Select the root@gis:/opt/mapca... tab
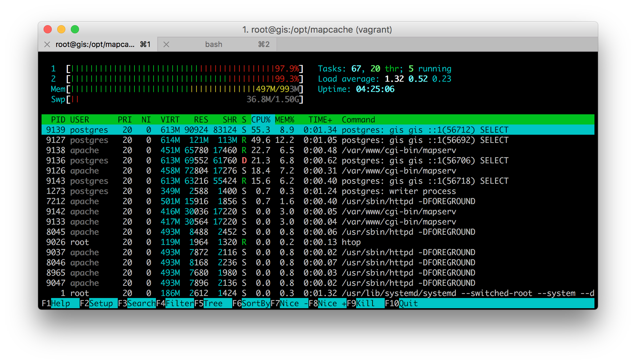 (x=95, y=45)
